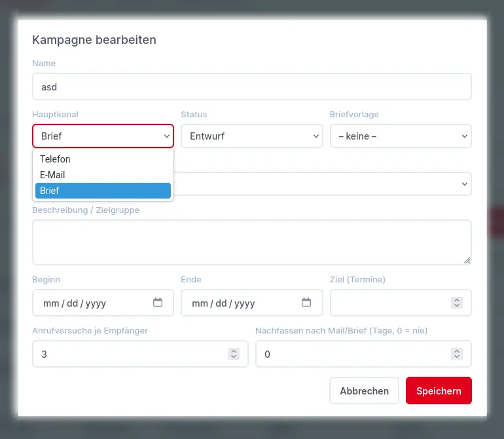The height and width of the screenshot is (439, 504).
Task: Click the Beschreibung / Zielgruppe label
Action: click(86, 210)
